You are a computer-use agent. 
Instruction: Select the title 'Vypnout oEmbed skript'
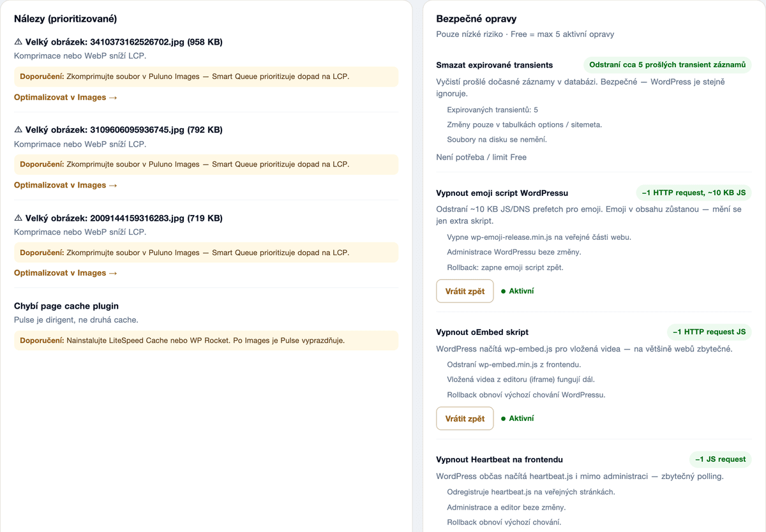(x=483, y=332)
